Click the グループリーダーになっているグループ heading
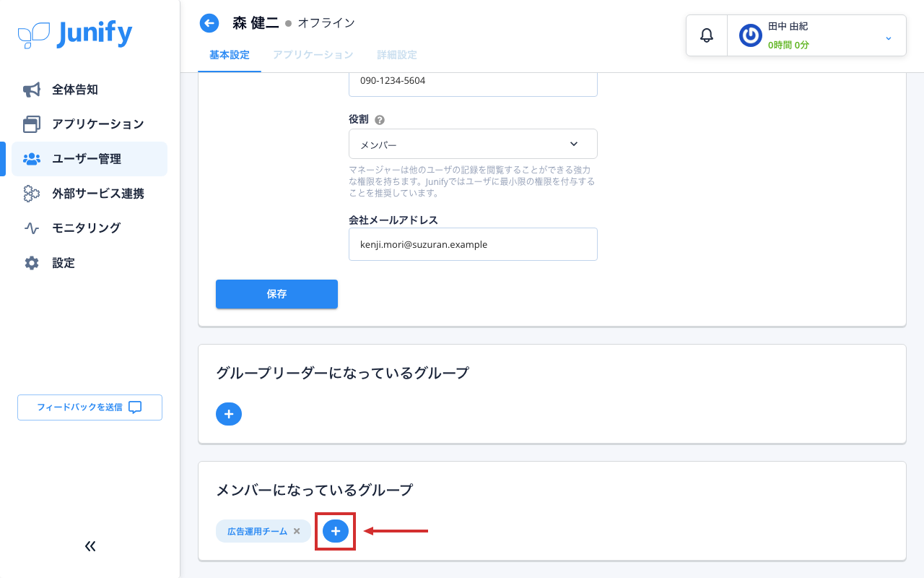Image resolution: width=924 pixels, height=578 pixels. pyautogui.click(x=342, y=373)
